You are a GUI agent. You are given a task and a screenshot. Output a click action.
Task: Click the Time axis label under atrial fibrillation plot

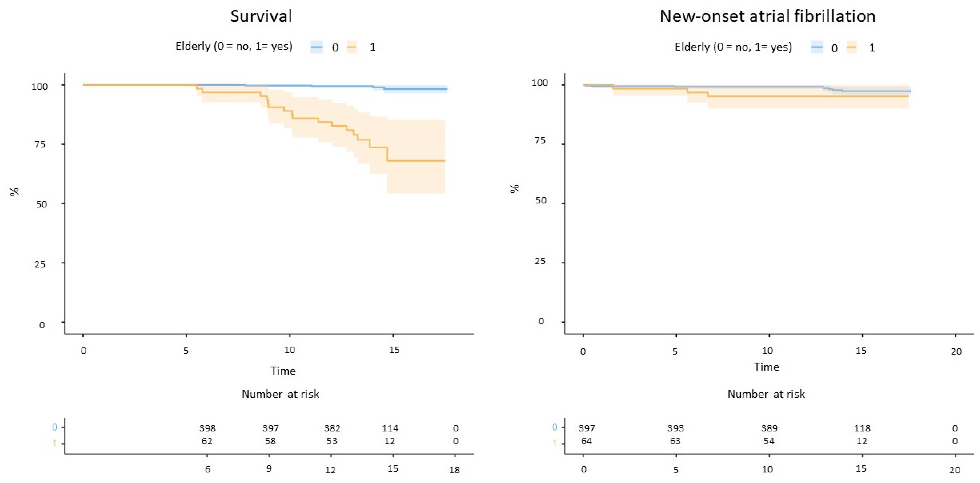click(x=766, y=367)
